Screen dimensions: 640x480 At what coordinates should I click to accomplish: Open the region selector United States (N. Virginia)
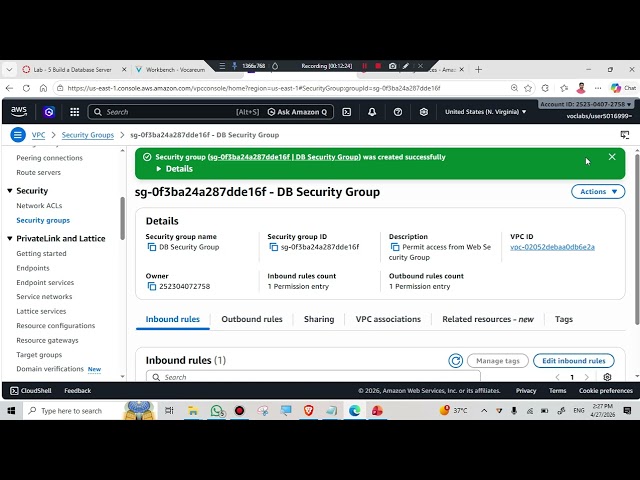point(485,111)
